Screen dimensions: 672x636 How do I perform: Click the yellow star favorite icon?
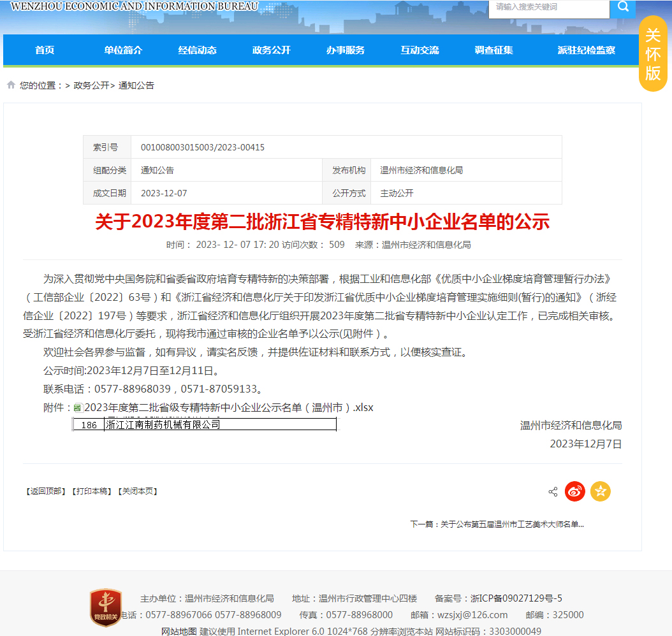[600, 491]
